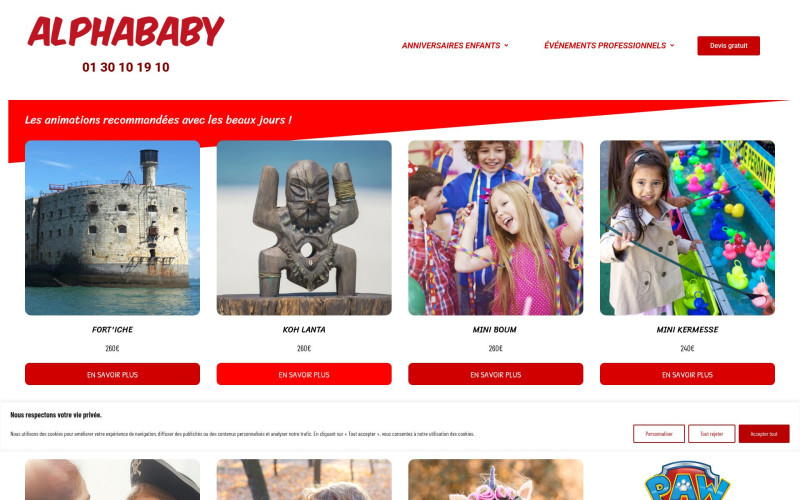Click Tout rejeter in the cookie banner

pyautogui.click(x=712, y=434)
